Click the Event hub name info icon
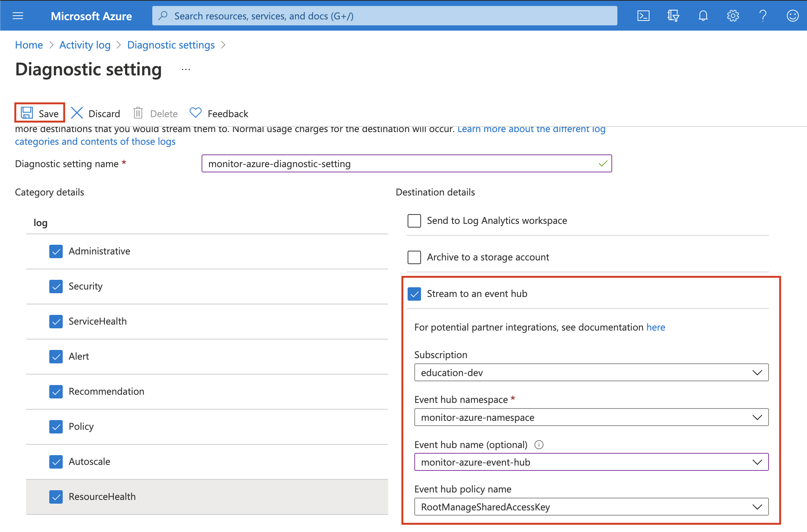Viewport: 807px width, 532px height. click(539, 445)
